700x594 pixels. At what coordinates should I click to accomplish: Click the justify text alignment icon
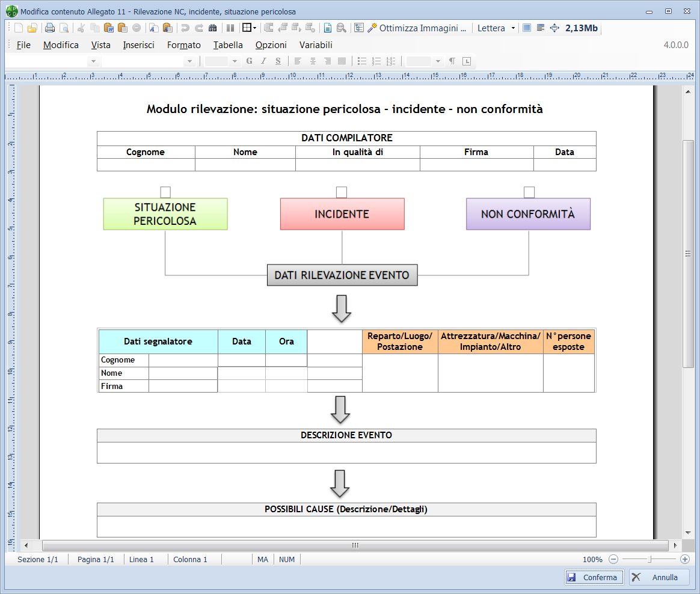[342, 61]
